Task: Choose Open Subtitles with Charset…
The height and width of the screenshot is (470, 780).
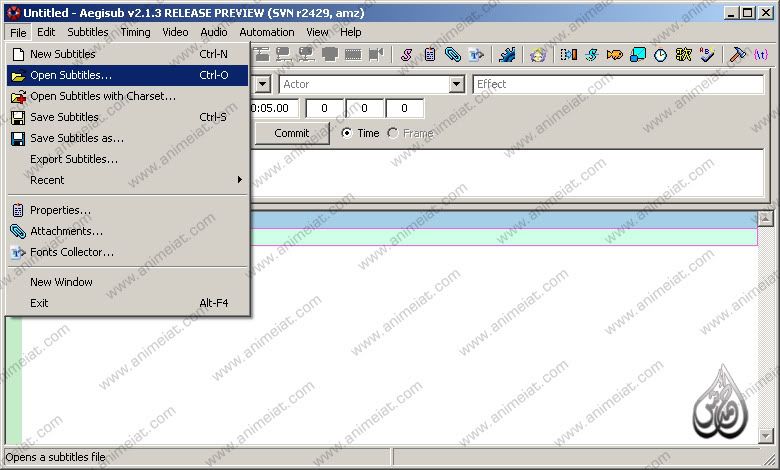Action: tap(127, 96)
